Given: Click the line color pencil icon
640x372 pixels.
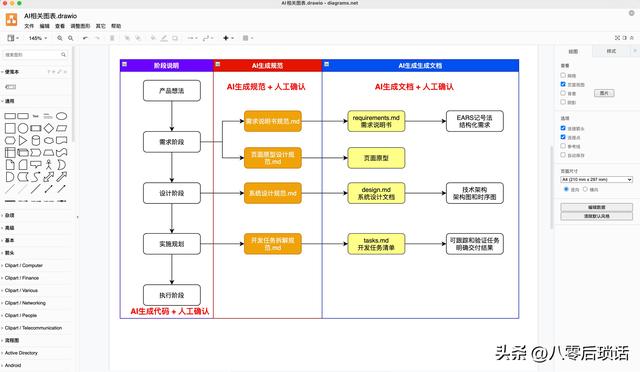Looking at the screenshot, I should 164,38.
